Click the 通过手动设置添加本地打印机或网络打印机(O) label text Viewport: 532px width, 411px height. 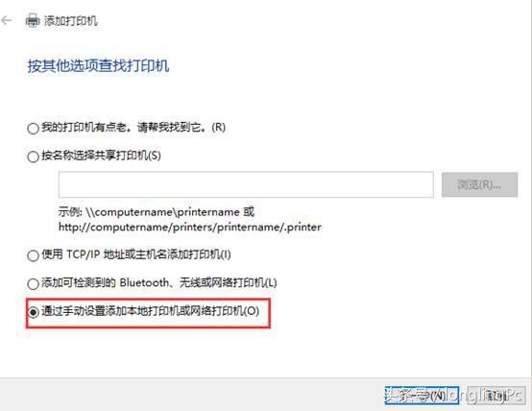pyautogui.click(x=151, y=311)
